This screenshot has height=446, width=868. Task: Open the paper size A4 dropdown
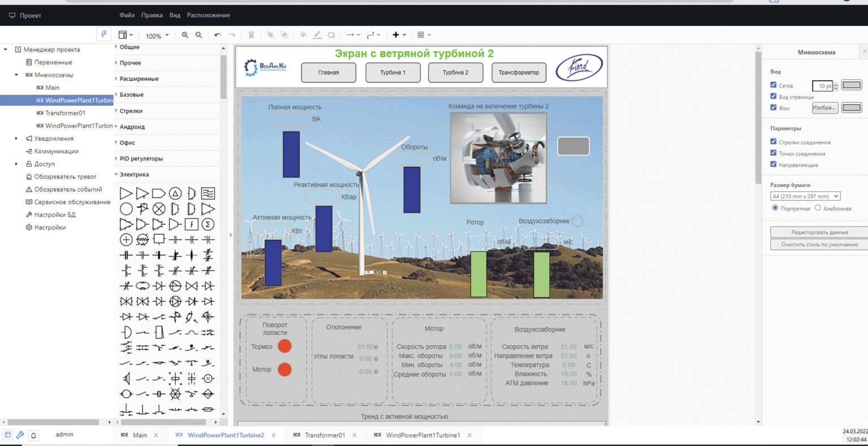coord(805,196)
